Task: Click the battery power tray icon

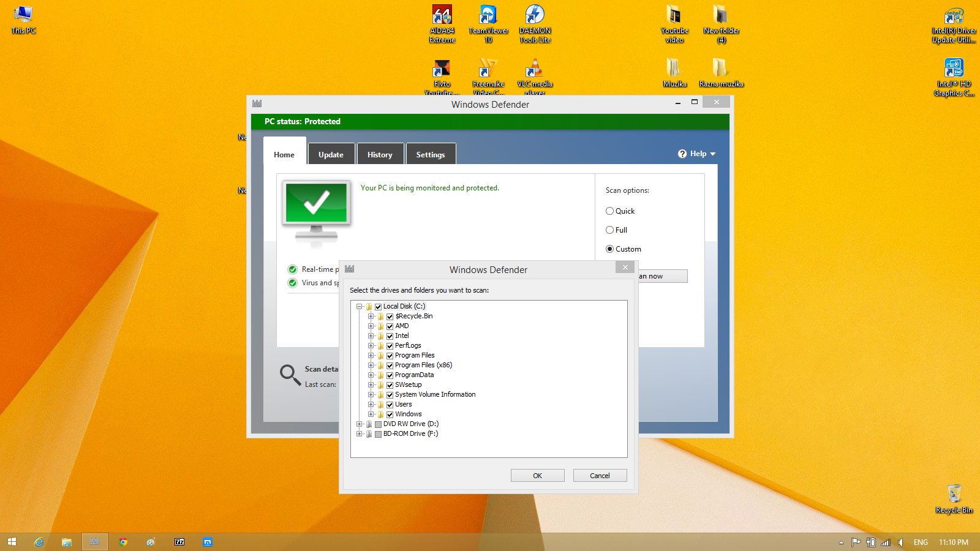Action: pos(871,542)
